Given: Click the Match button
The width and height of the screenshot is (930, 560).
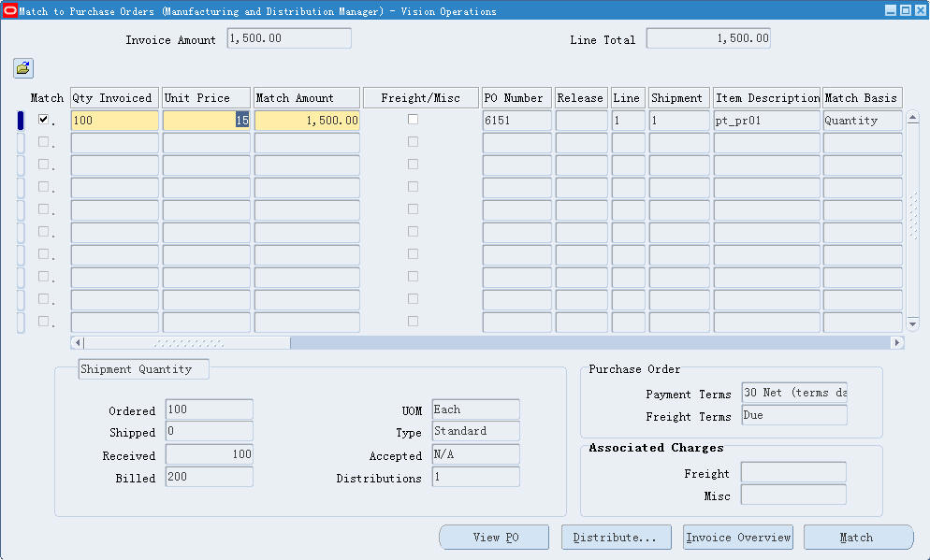Looking at the screenshot, I should 858,538.
